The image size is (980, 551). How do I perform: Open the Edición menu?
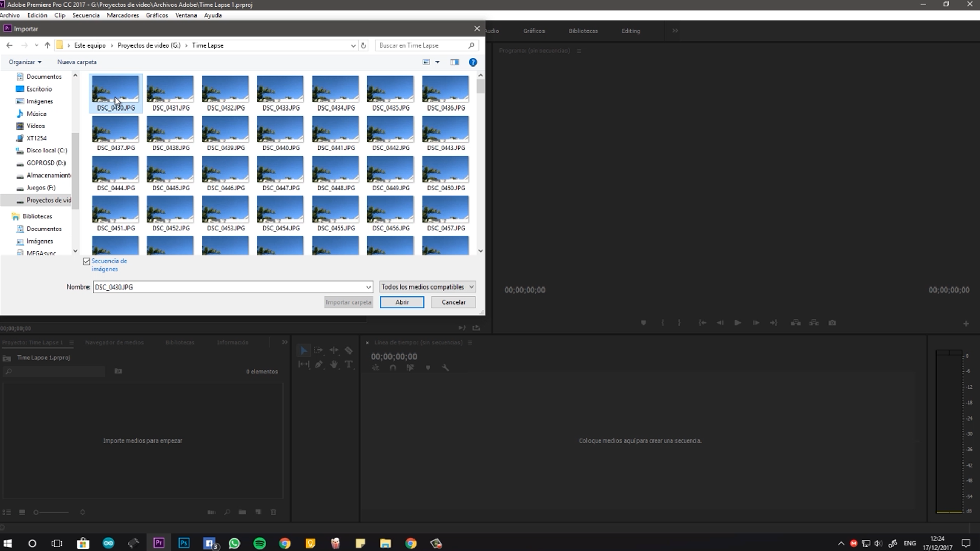pos(37,15)
